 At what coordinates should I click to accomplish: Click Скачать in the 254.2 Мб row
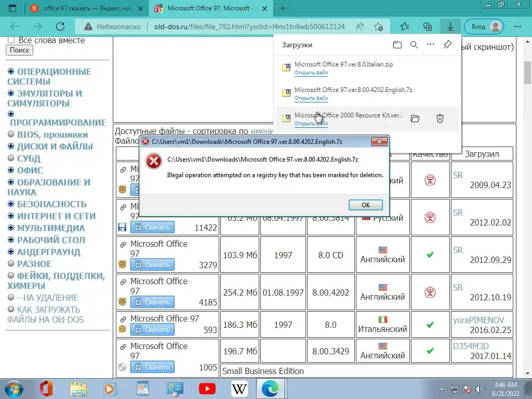[152, 302]
